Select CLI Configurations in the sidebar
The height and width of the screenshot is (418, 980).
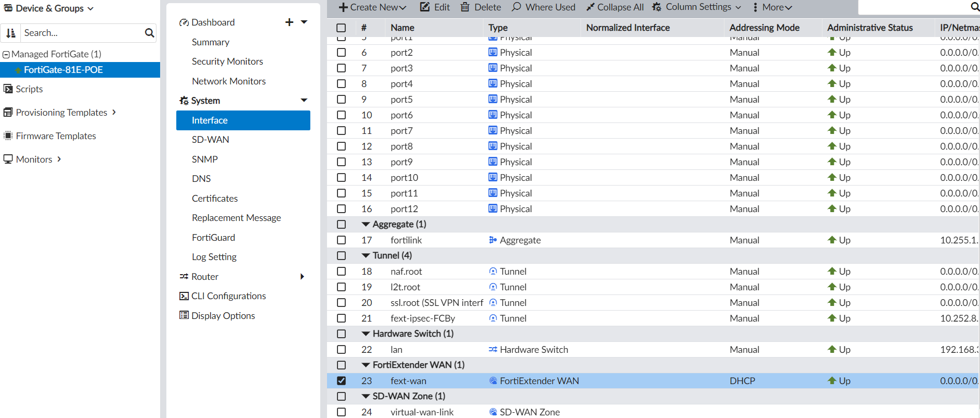coord(228,296)
